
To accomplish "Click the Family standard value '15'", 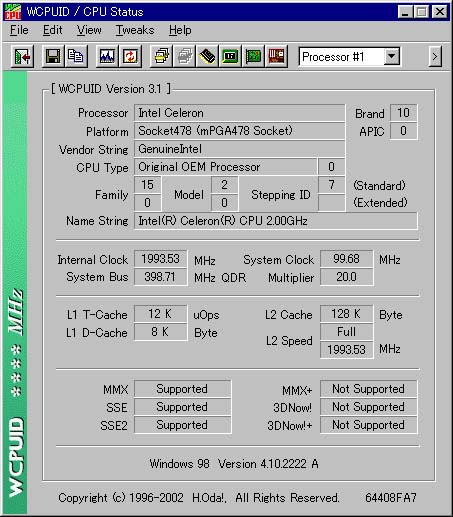I will click(147, 185).
